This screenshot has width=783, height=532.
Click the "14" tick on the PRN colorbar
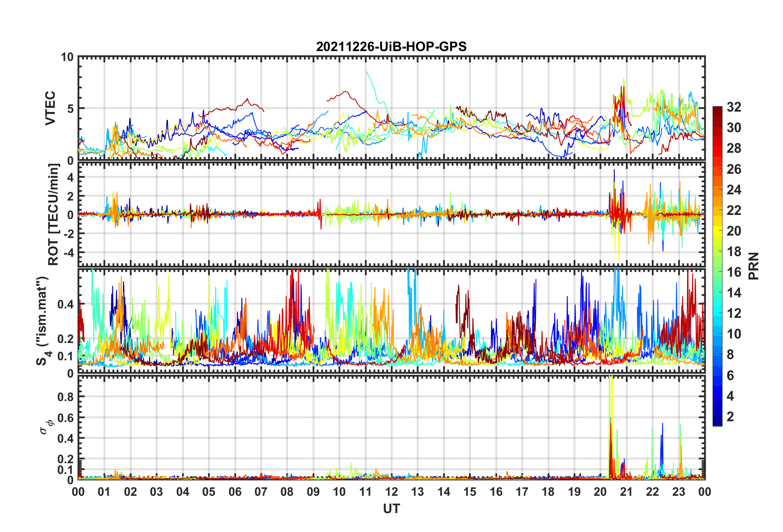[x=734, y=293]
